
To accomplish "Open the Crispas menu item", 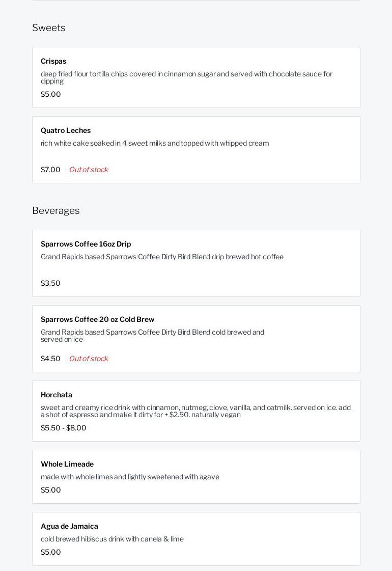I will coord(53,61).
